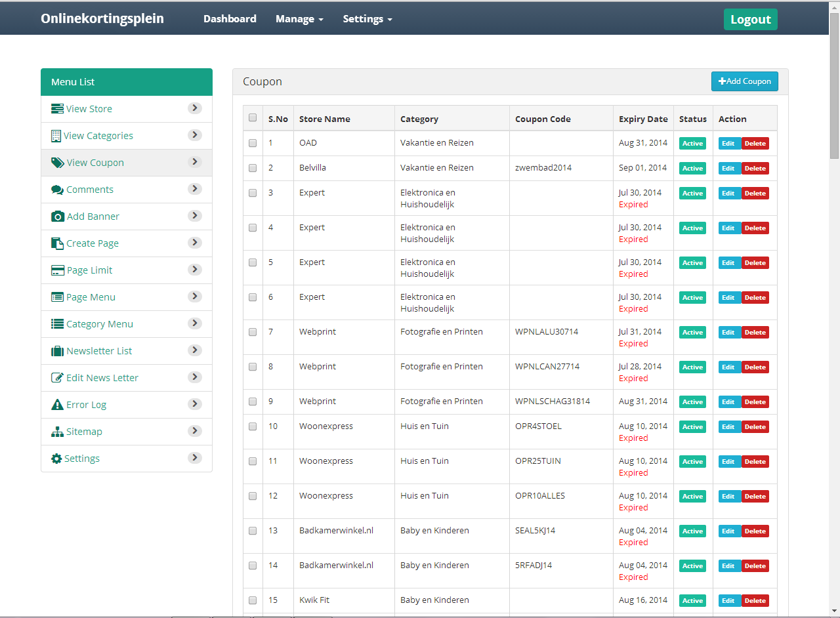The height and width of the screenshot is (618, 840).
Task: Click the Comments speech bubble icon
Action: tap(57, 190)
